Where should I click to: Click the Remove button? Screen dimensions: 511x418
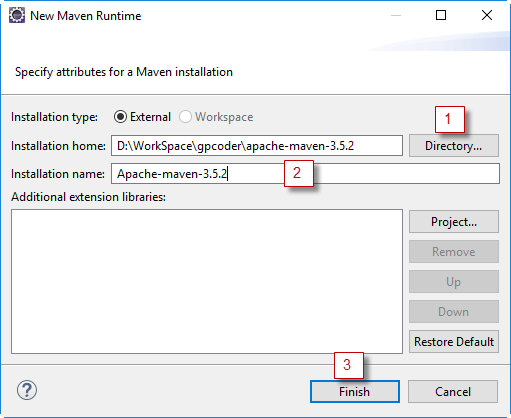click(x=454, y=252)
